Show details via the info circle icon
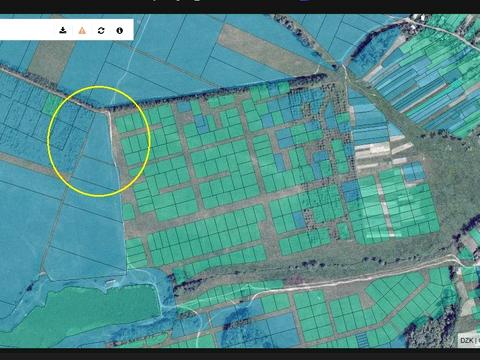The height and width of the screenshot is (360, 480). pos(120,30)
